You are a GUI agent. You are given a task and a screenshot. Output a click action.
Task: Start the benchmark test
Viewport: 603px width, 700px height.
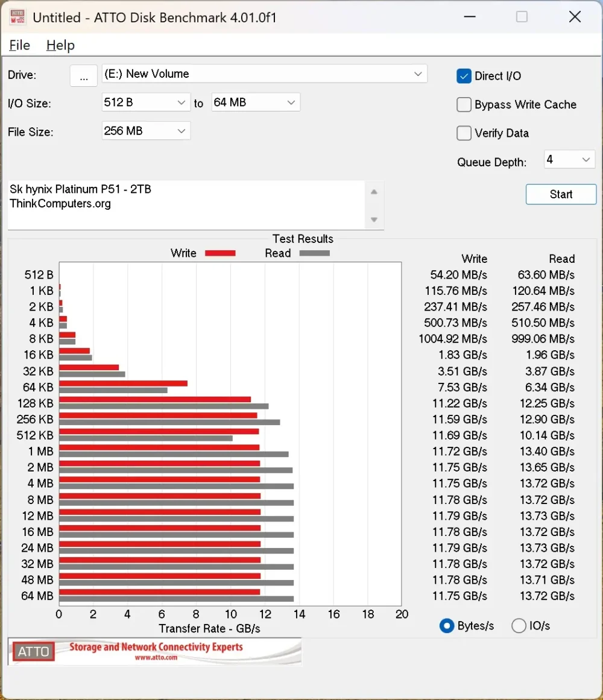click(561, 194)
